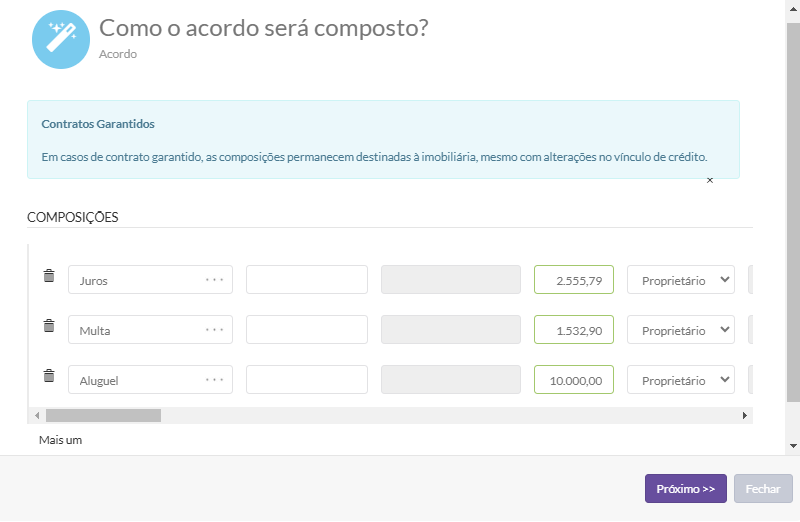The height and width of the screenshot is (522, 800).
Task: Open lookup dots in Juros field
Action: coord(214,280)
